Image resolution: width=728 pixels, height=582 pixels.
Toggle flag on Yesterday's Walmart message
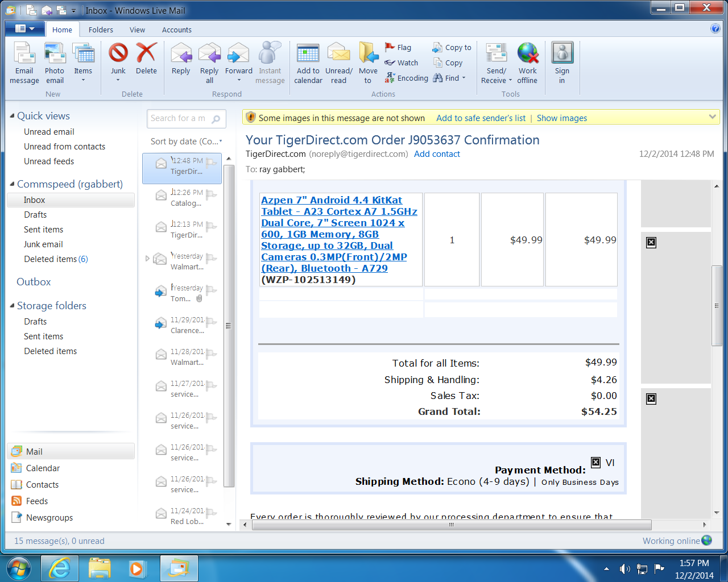click(x=212, y=259)
